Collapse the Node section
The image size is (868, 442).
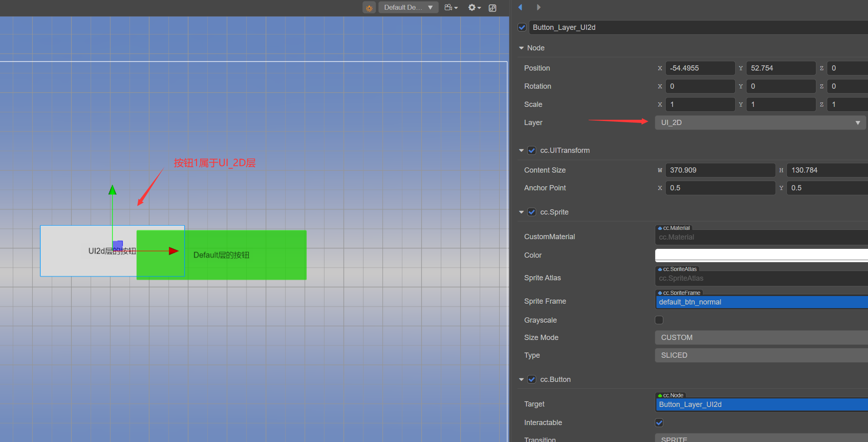(522, 48)
